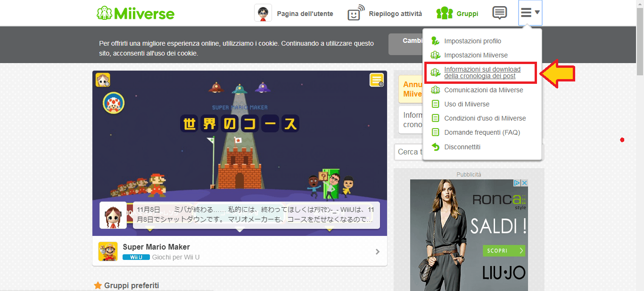
Task: Open the Ronca Style advertisement image
Action: [469, 235]
